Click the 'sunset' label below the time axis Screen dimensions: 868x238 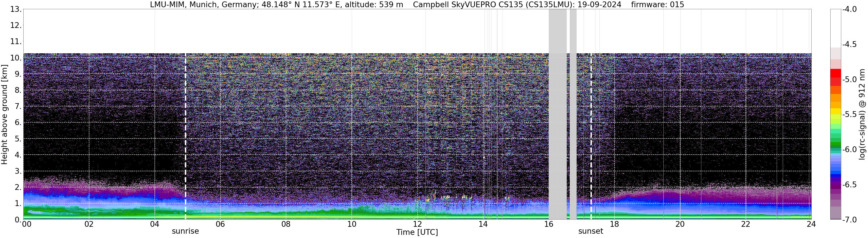point(591,231)
